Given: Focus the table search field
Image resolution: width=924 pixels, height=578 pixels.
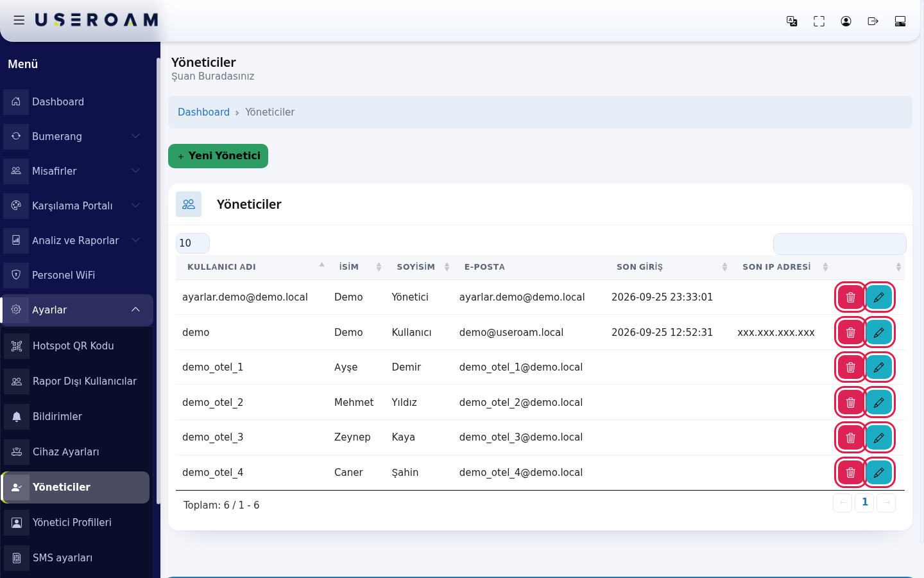Looking at the screenshot, I should [839, 244].
